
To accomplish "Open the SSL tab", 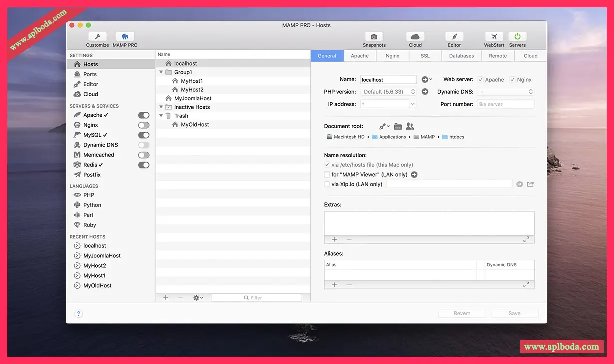I will click(425, 56).
